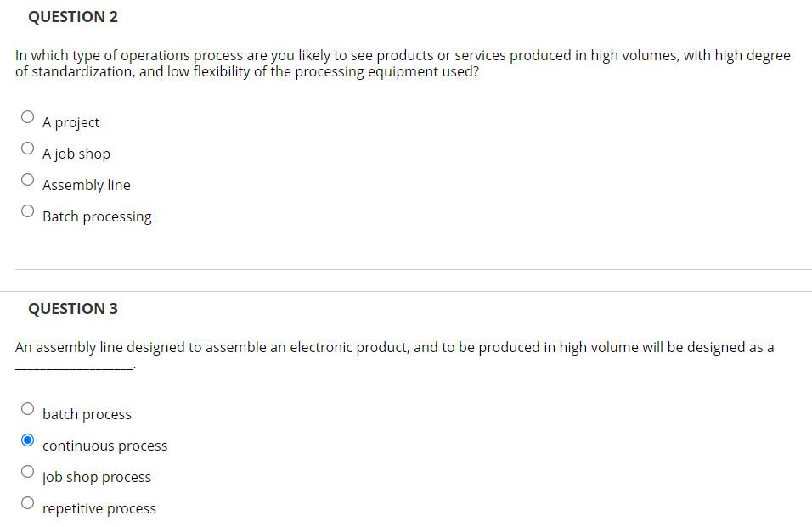Choose 'job shop process' option
Screen dimensions: 812x527
tap(27, 470)
